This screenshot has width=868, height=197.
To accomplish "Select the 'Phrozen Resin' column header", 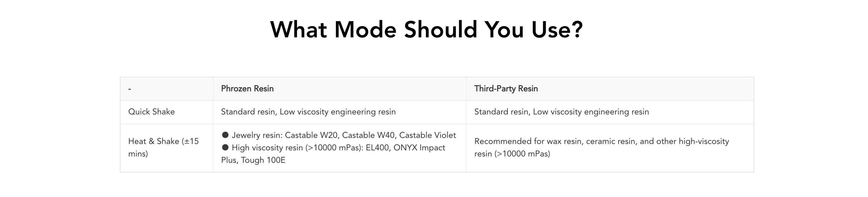I will tap(247, 89).
